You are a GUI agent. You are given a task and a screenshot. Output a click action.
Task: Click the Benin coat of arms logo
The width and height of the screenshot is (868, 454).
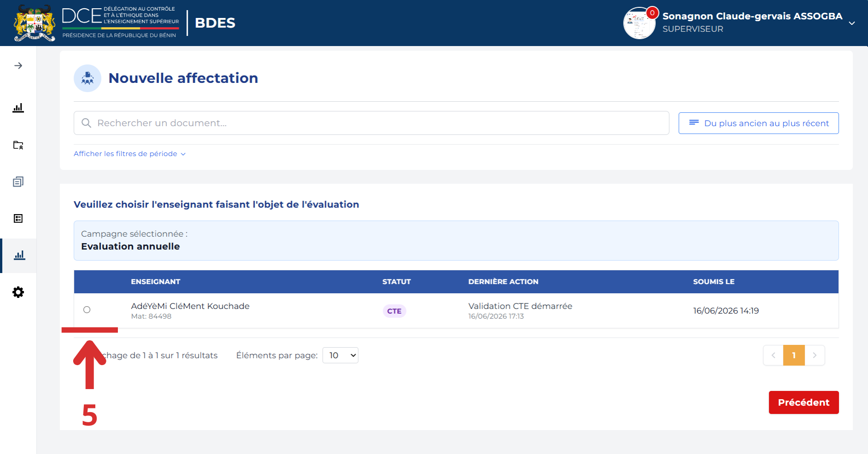[35, 23]
